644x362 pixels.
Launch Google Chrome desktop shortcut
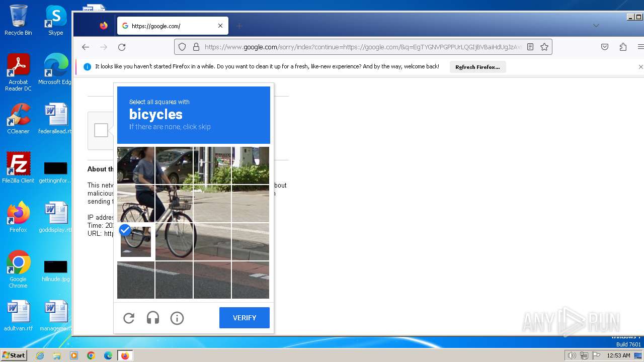(x=18, y=269)
